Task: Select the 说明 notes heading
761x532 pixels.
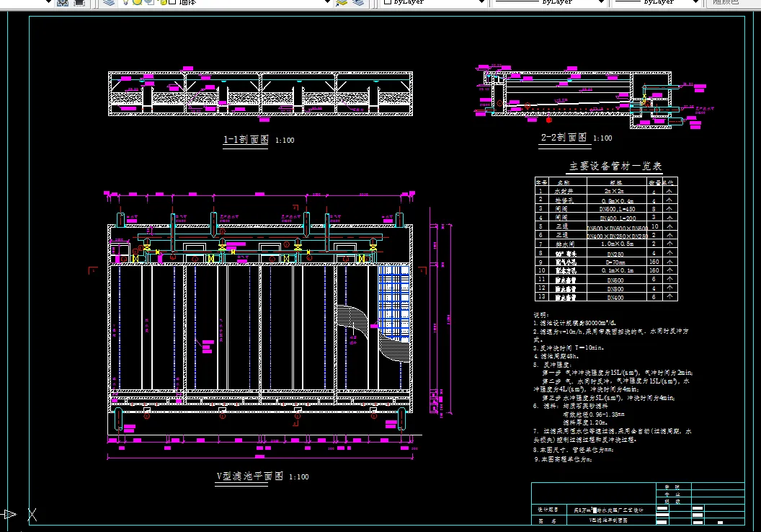Action: (x=540, y=315)
